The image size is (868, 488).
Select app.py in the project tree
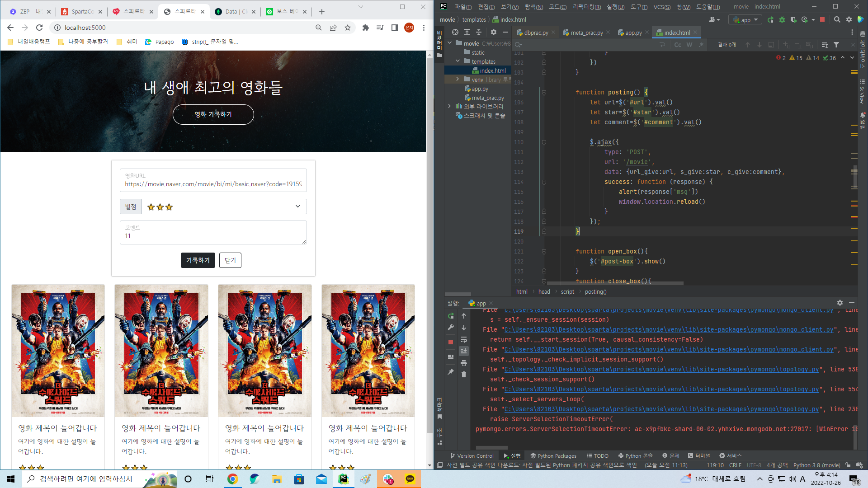click(479, 89)
